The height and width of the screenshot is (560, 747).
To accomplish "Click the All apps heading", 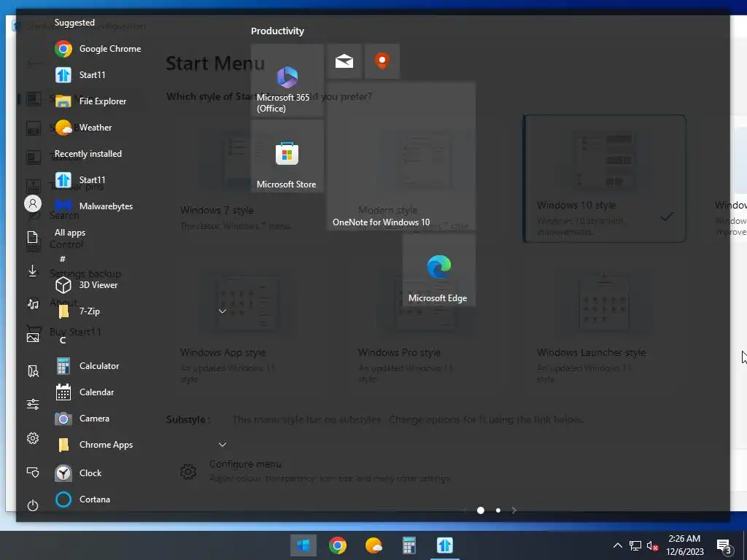I will point(70,233).
